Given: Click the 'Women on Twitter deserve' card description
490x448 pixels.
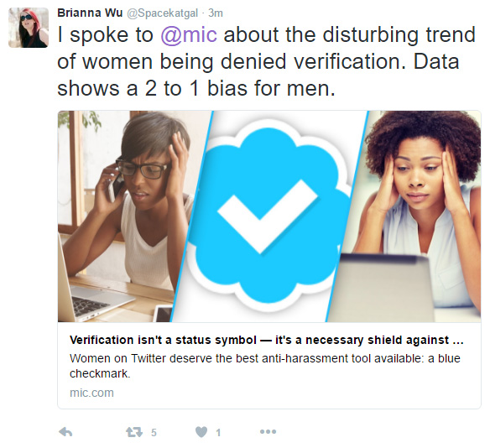Looking at the screenshot, I should tap(265, 366).
